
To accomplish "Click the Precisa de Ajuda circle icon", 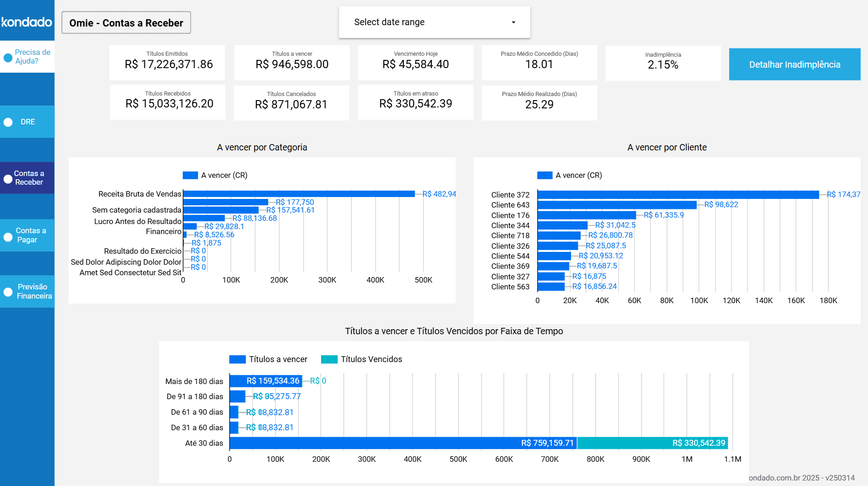I will (7, 57).
